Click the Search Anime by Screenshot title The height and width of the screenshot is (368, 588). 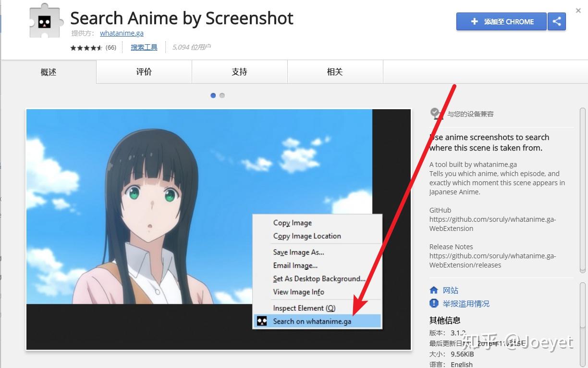click(x=182, y=18)
